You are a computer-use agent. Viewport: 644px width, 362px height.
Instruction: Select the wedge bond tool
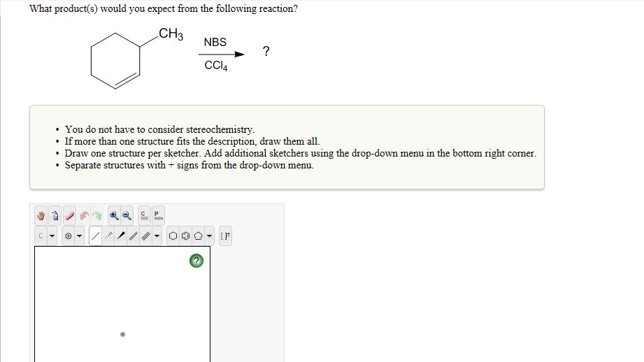click(x=121, y=236)
